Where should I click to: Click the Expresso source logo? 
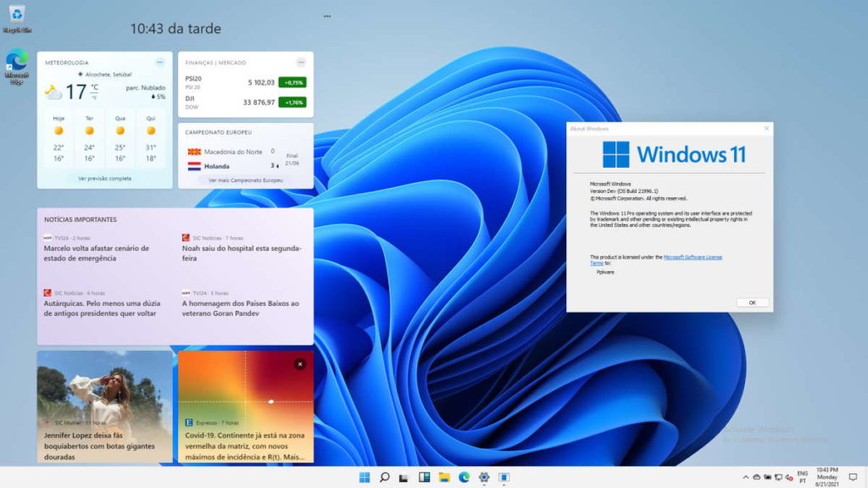click(189, 422)
